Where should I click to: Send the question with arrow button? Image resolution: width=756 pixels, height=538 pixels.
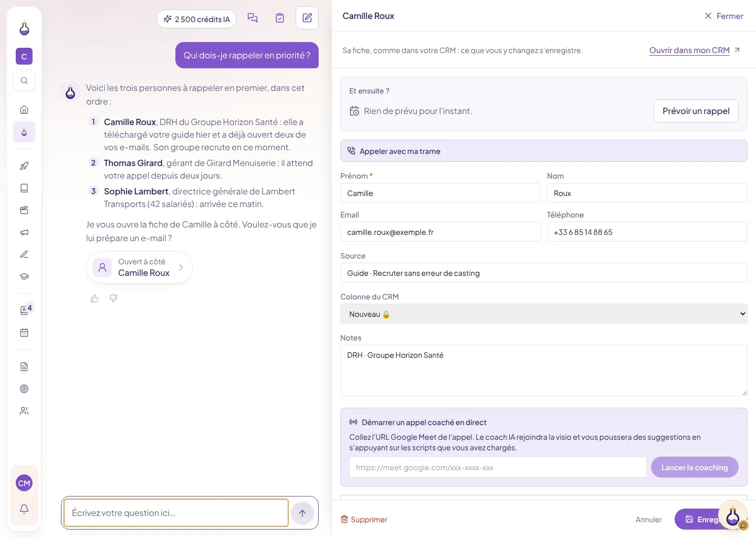tap(302, 513)
